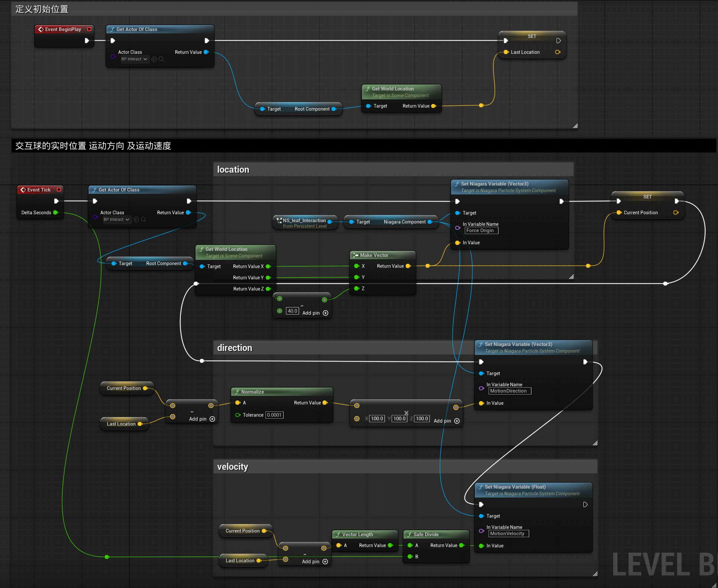The height and width of the screenshot is (588, 718).
Task: Click the Safe Divide B input pin
Action: (x=410, y=557)
